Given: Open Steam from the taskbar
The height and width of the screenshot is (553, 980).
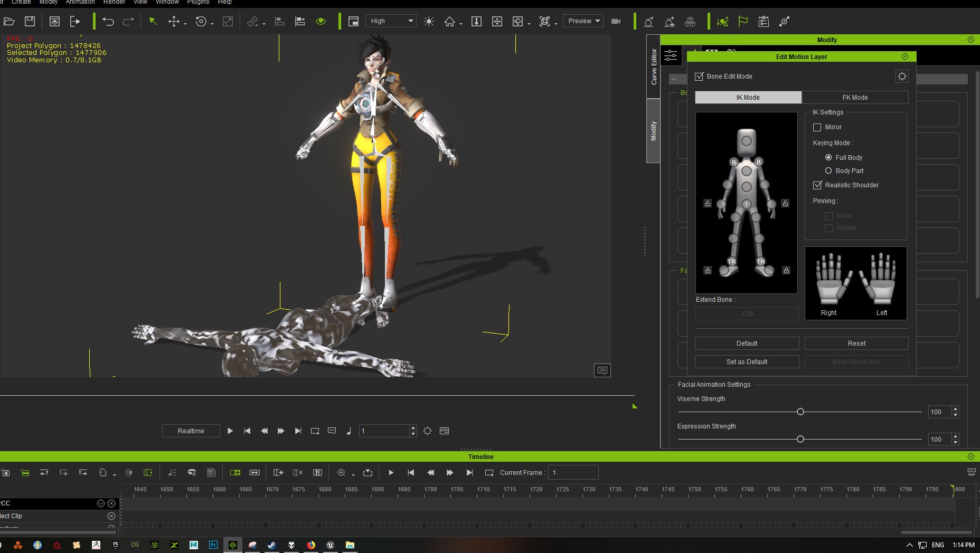Looking at the screenshot, I should (271, 545).
